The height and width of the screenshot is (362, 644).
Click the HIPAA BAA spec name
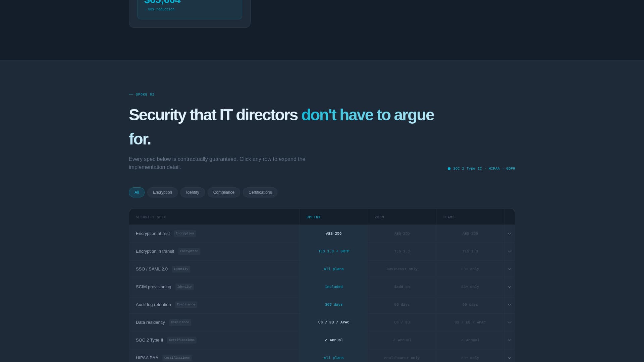[147, 358]
